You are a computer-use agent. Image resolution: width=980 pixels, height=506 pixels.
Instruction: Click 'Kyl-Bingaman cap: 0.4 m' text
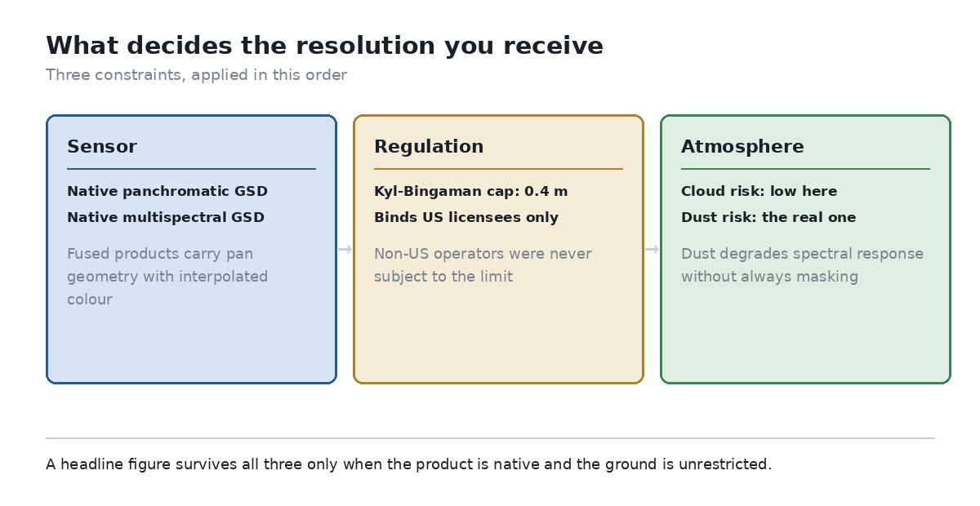[470, 192]
